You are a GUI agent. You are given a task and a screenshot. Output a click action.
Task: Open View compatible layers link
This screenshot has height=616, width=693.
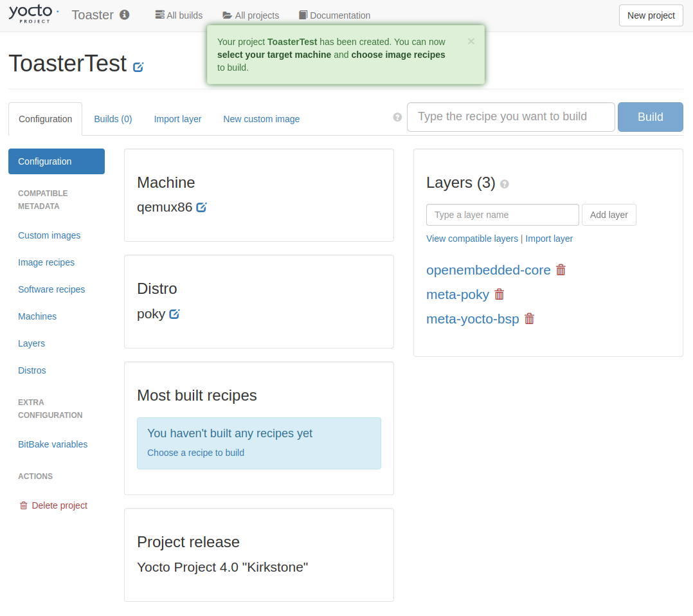coord(472,239)
